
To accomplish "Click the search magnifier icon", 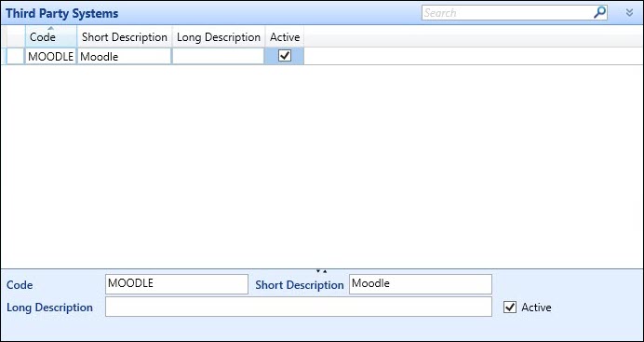I will pyautogui.click(x=599, y=12).
